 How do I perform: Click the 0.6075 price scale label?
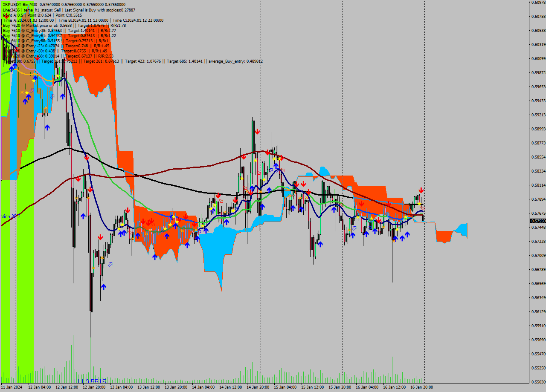pos(539,16)
